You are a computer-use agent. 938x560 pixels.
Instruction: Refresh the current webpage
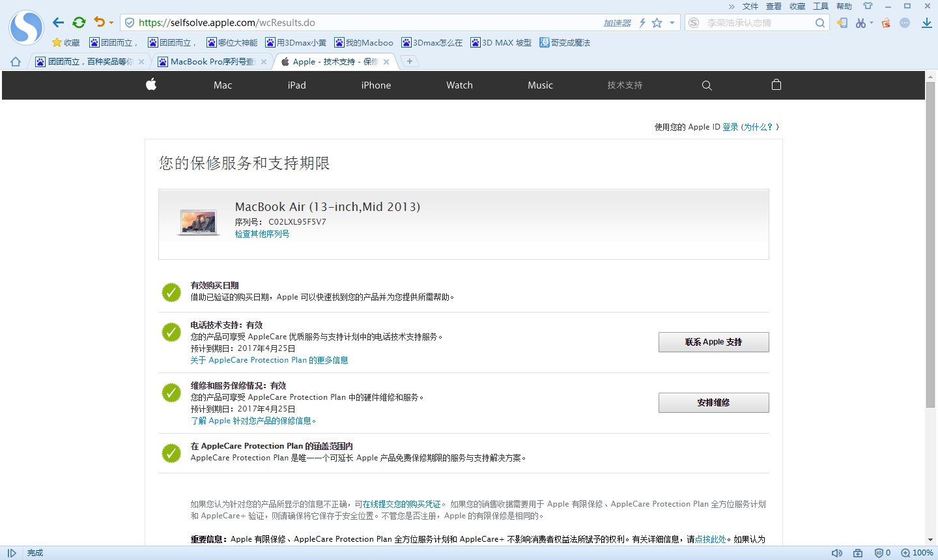[x=79, y=22]
